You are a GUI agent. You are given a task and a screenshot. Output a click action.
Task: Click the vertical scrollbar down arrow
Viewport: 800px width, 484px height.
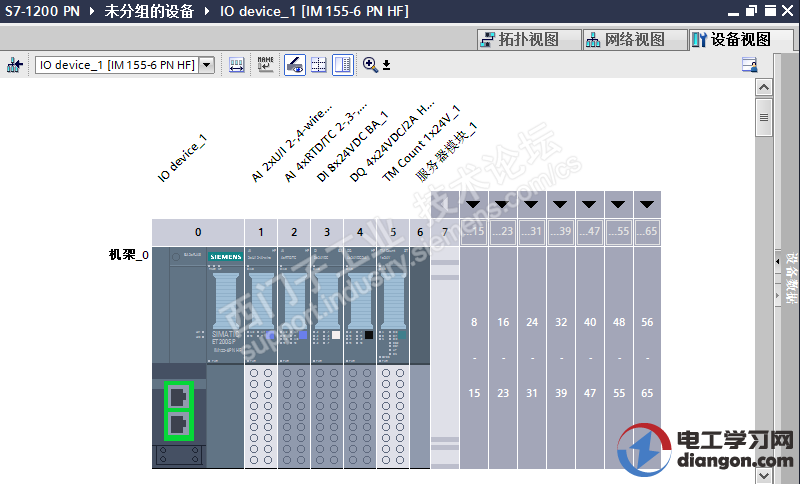point(764,475)
